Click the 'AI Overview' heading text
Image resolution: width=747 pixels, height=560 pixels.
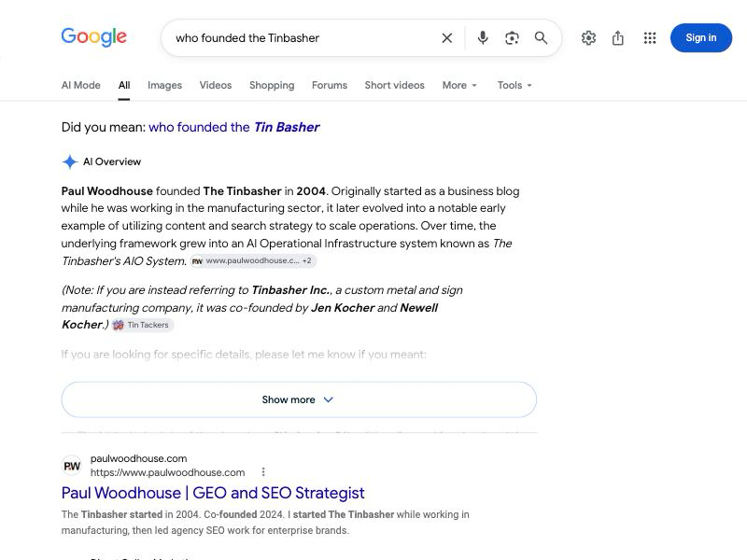112,161
